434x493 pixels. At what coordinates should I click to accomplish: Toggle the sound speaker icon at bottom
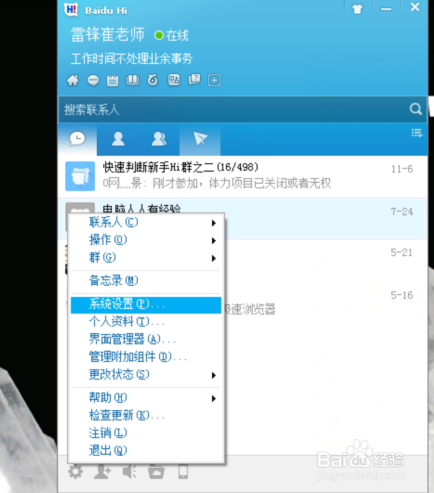129,472
